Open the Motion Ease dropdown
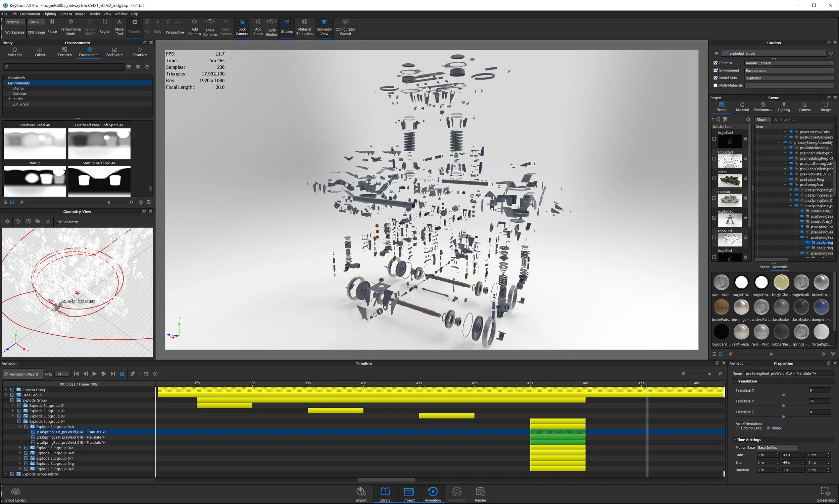839x504 pixels. (778, 447)
